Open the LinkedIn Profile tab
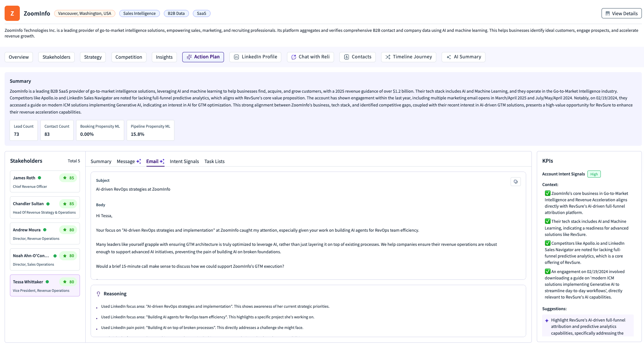Screen dimensions: 644x347 pyautogui.click(x=255, y=57)
